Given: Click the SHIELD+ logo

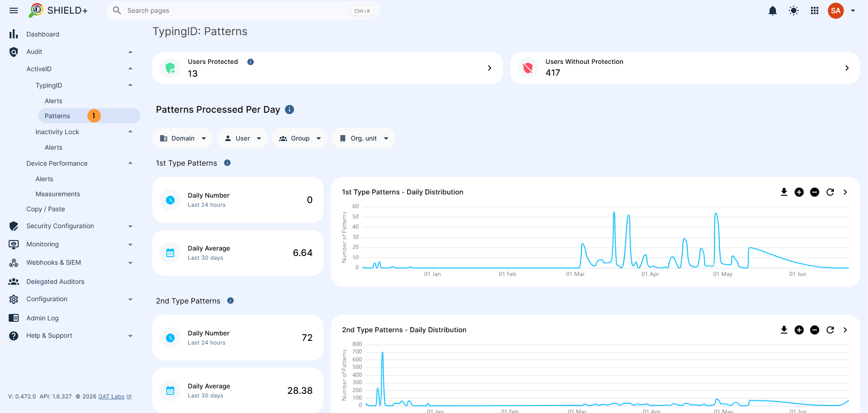Looking at the screenshot, I should click(x=58, y=10).
